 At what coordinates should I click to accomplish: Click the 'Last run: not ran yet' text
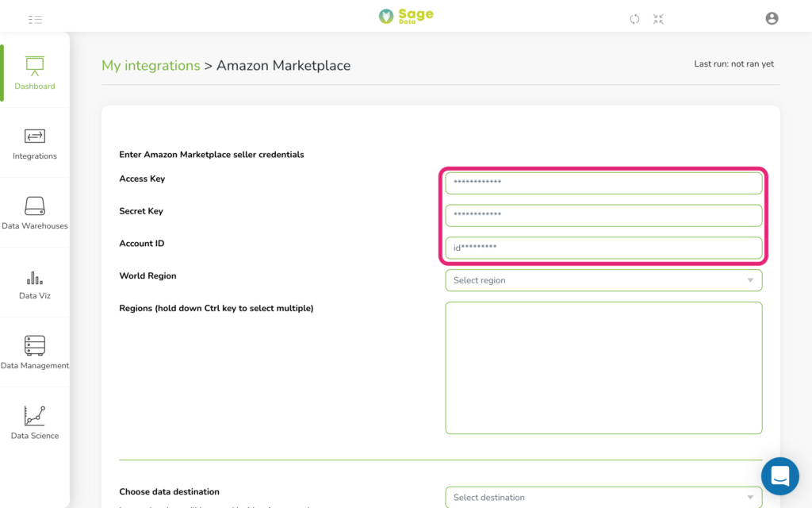pos(733,63)
